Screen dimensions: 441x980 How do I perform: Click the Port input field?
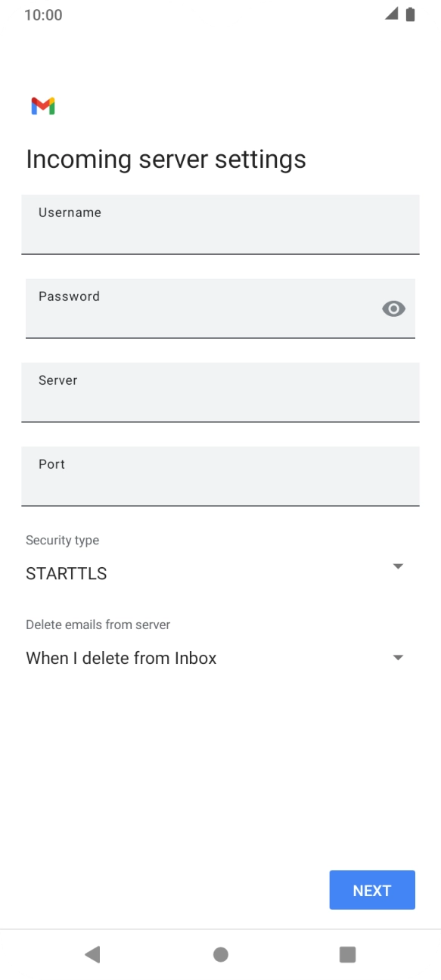220,476
